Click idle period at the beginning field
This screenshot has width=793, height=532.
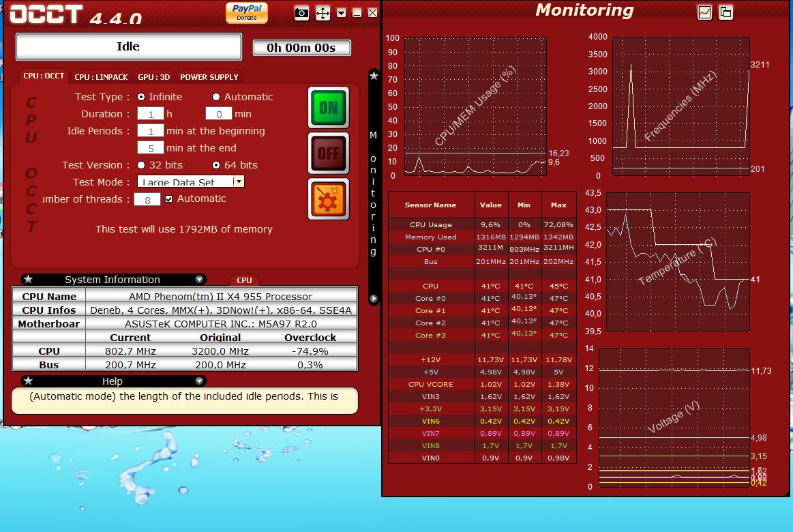[x=150, y=131]
